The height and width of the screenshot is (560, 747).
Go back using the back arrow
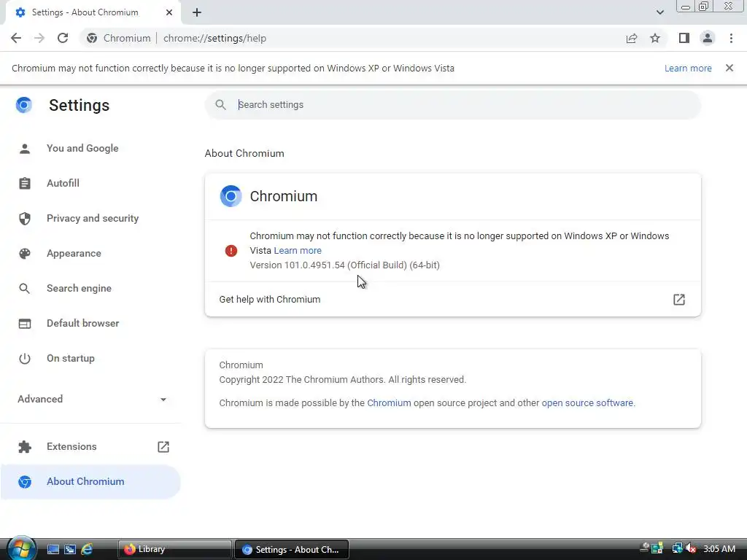[16, 38]
